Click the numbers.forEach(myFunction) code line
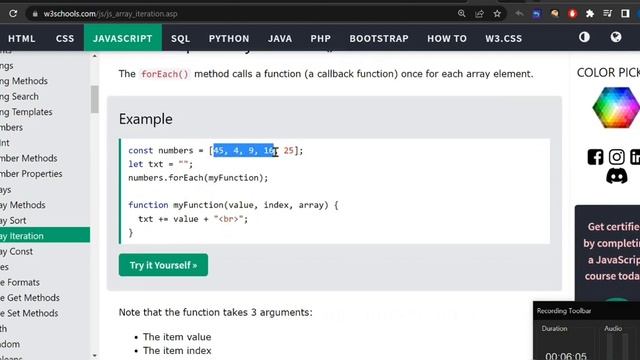The width and height of the screenshot is (640, 360). (198, 178)
